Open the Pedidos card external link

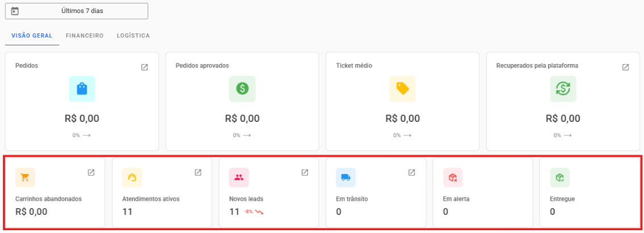144,67
